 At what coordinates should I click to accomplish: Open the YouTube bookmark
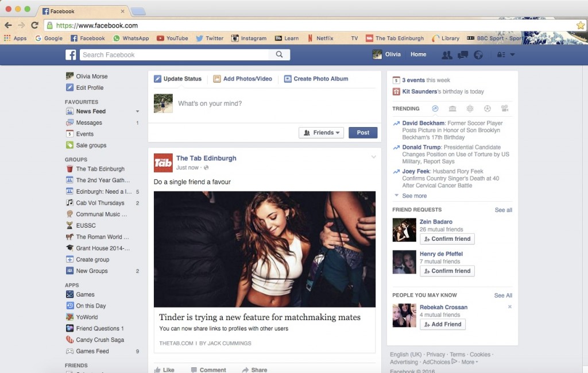172,39
